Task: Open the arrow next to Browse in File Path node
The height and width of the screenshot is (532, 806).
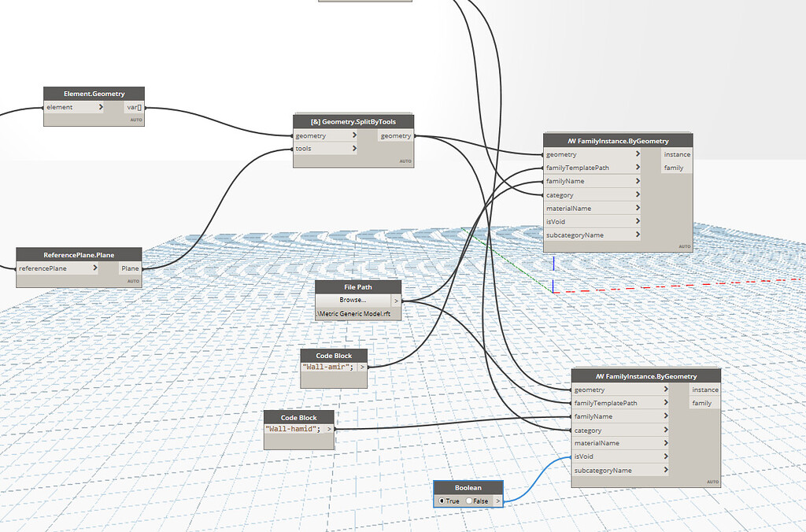Action: 395,300
